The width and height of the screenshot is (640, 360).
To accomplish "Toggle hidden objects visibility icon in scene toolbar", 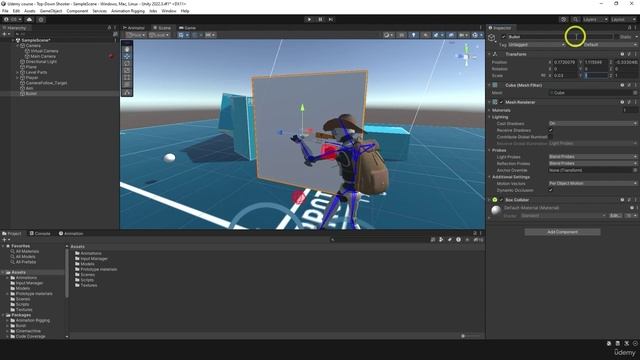I will coord(451,35).
